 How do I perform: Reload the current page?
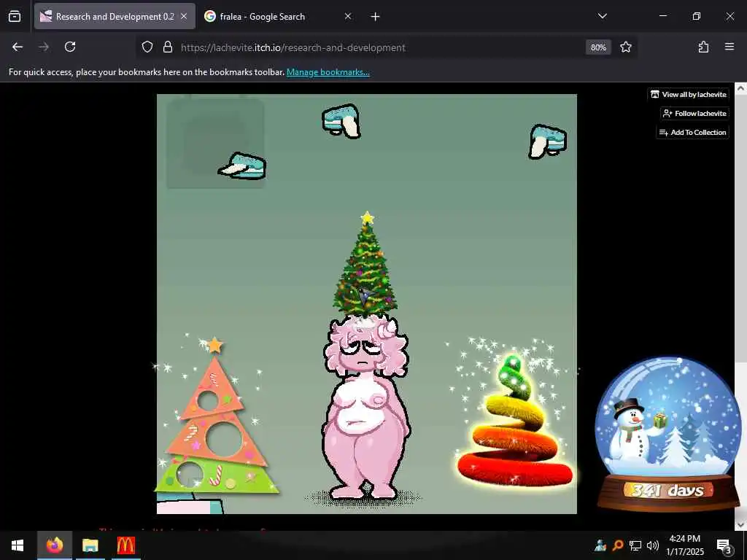70,47
